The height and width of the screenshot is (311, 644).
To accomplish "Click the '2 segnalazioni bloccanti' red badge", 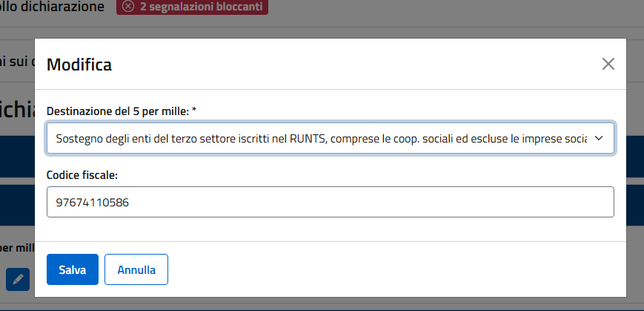I will pyautogui.click(x=190, y=7).
